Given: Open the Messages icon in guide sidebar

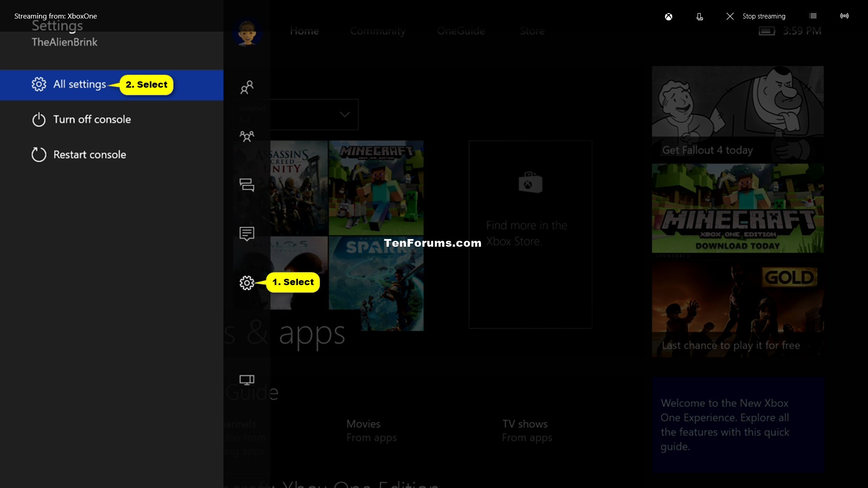Looking at the screenshot, I should pos(247,185).
